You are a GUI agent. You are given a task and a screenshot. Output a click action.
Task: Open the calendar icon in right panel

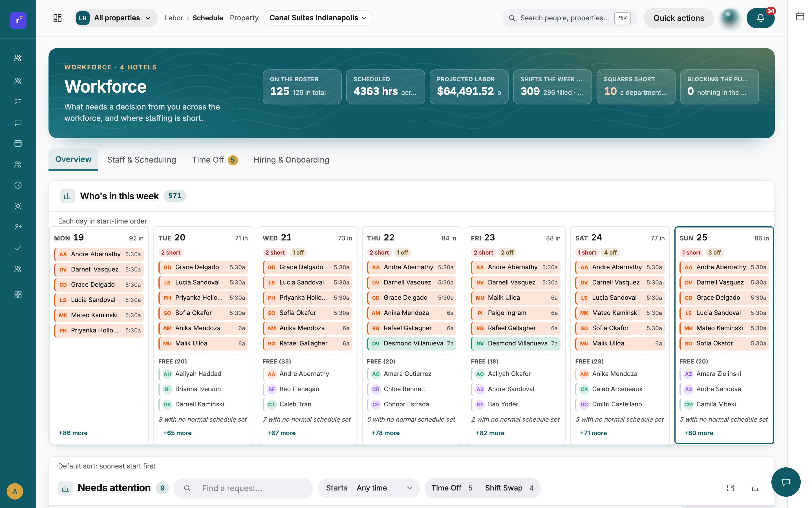coord(800,16)
